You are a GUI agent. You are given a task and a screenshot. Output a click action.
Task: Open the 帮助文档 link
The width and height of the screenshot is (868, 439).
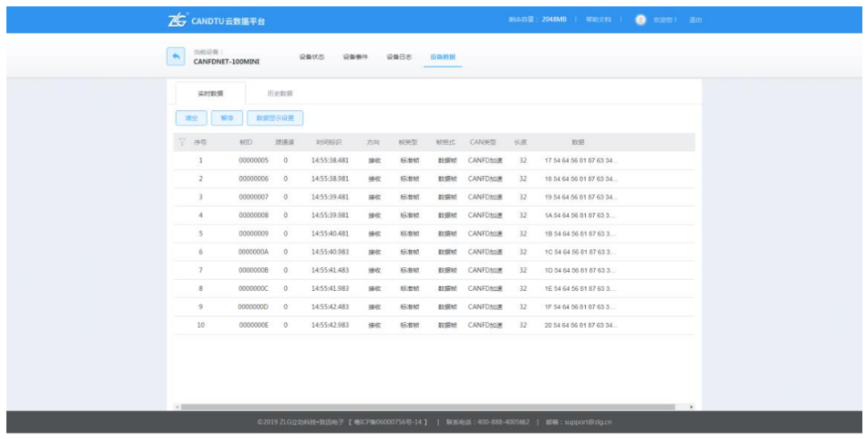tap(599, 19)
